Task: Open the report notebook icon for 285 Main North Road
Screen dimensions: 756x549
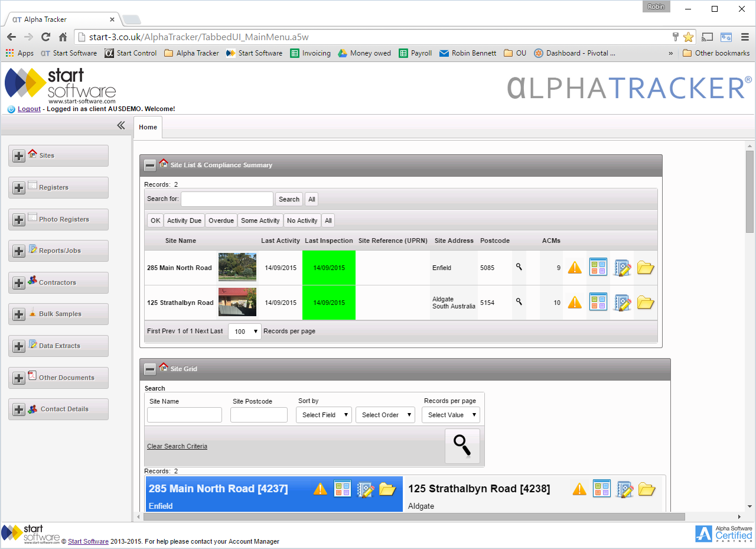Action: coord(622,267)
